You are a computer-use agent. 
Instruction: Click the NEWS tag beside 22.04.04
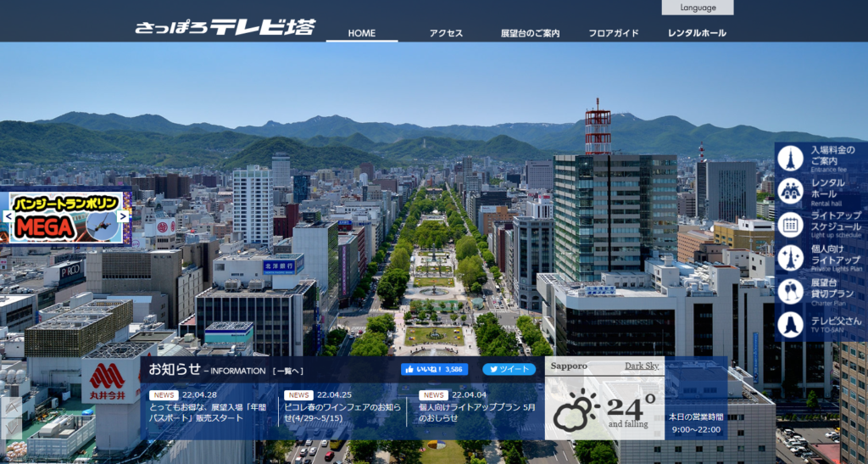coord(433,395)
